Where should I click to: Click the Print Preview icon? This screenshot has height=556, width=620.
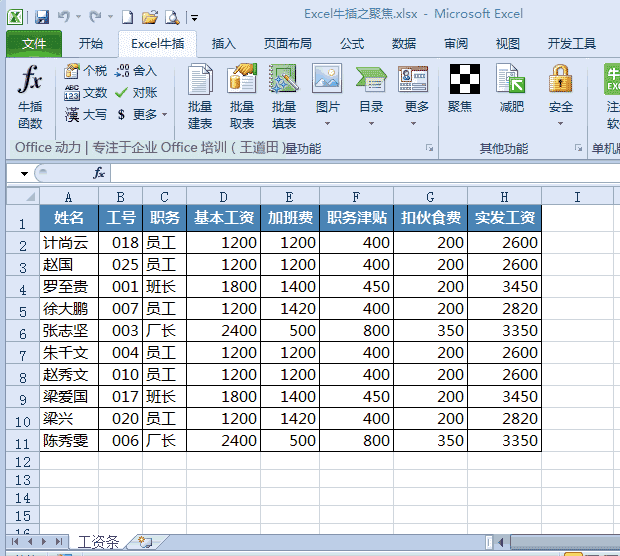(172, 17)
